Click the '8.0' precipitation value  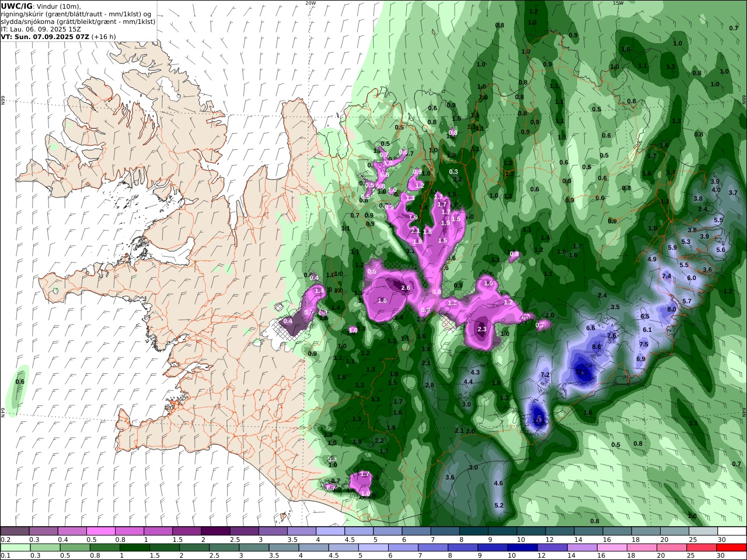tap(672, 309)
